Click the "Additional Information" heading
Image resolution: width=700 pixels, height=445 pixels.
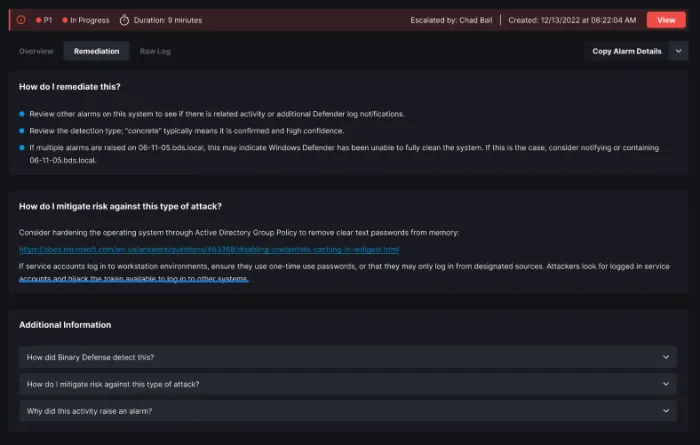point(65,325)
